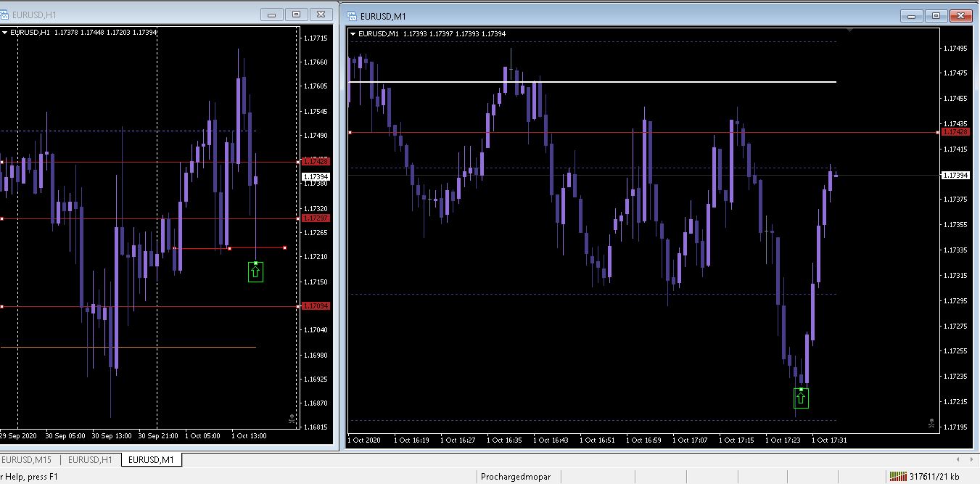The image size is (980, 484).
Task: Click the 1.17094 red price label on H1
Action: [x=316, y=306]
